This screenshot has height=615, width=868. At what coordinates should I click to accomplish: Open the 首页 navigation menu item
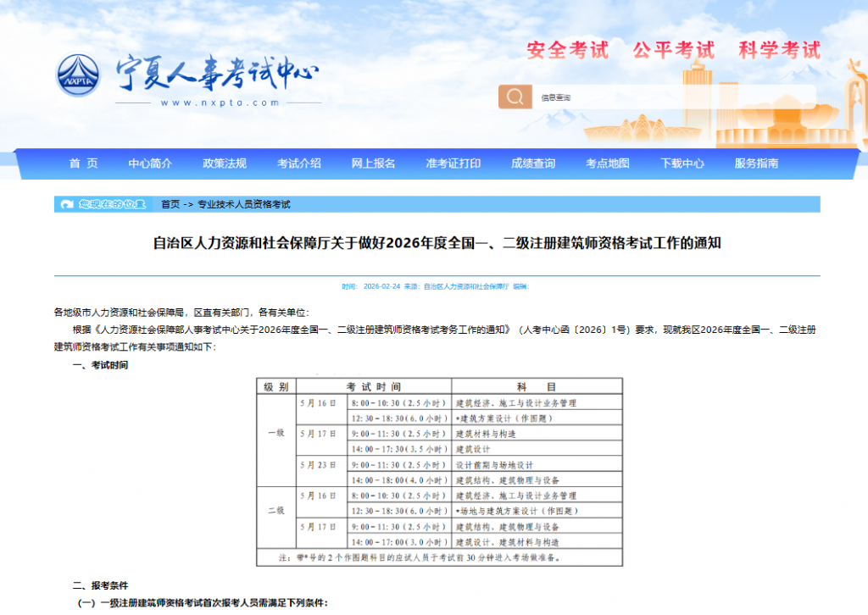[83, 163]
